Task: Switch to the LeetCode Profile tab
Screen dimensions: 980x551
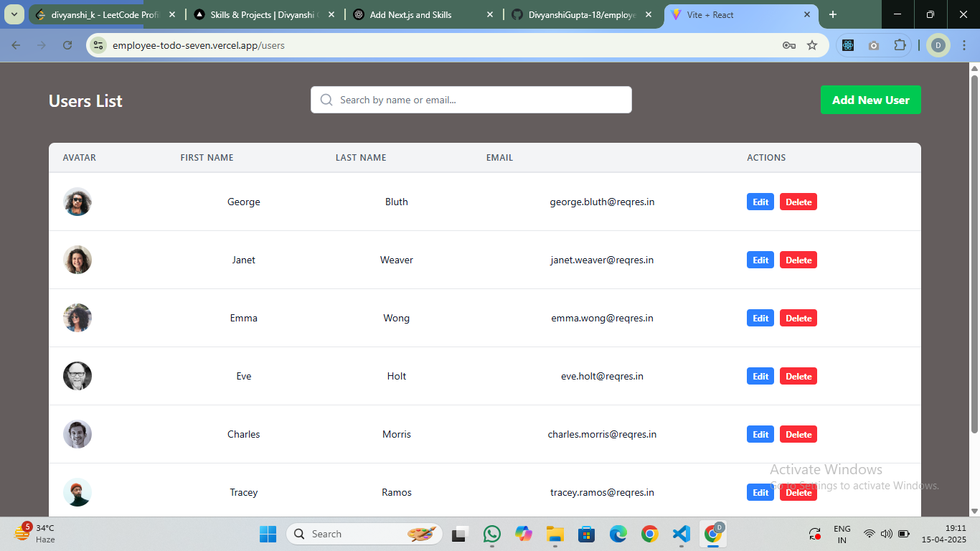Action: coord(105,14)
